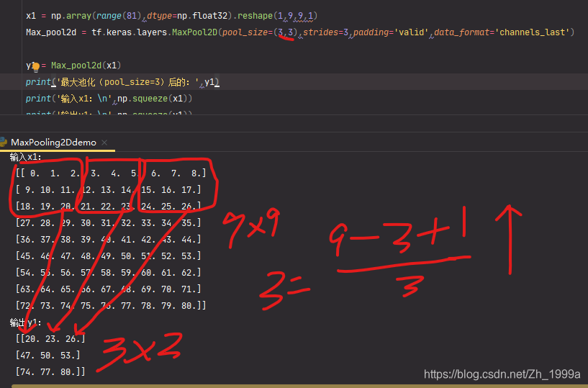The height and width of the screenshot is (388, 588).
Task: Click the reshape(1,9,9,1) call
Action: (x=278, y=16)
